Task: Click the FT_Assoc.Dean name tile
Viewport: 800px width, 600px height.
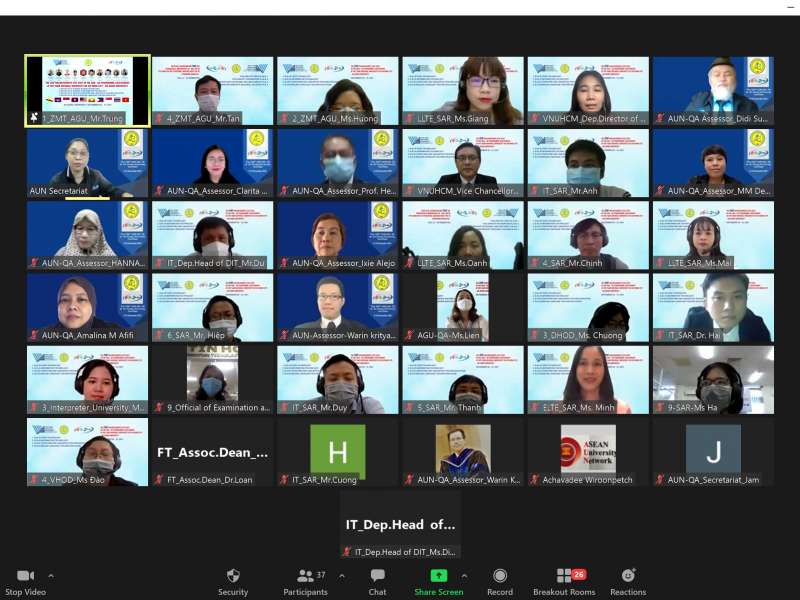Action: [212, 452]
